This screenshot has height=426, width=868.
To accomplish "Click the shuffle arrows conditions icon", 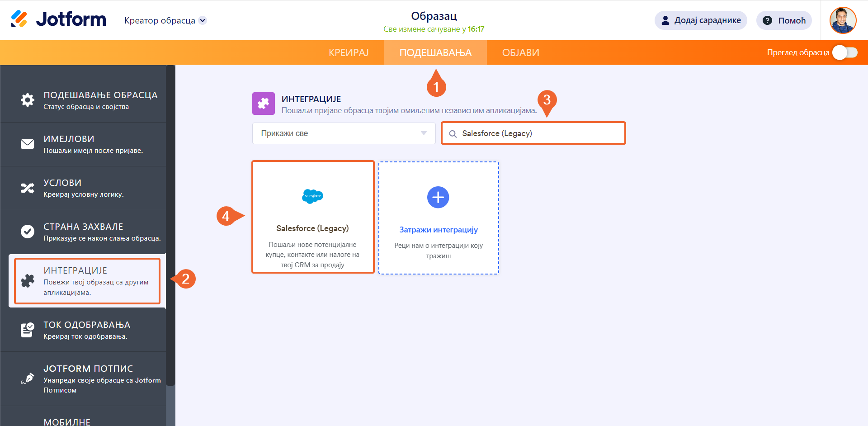I will [x=28, y=188].
